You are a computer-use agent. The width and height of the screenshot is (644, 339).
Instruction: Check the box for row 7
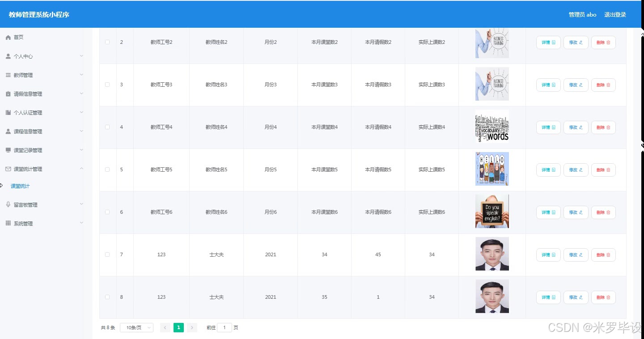(107, 254)
